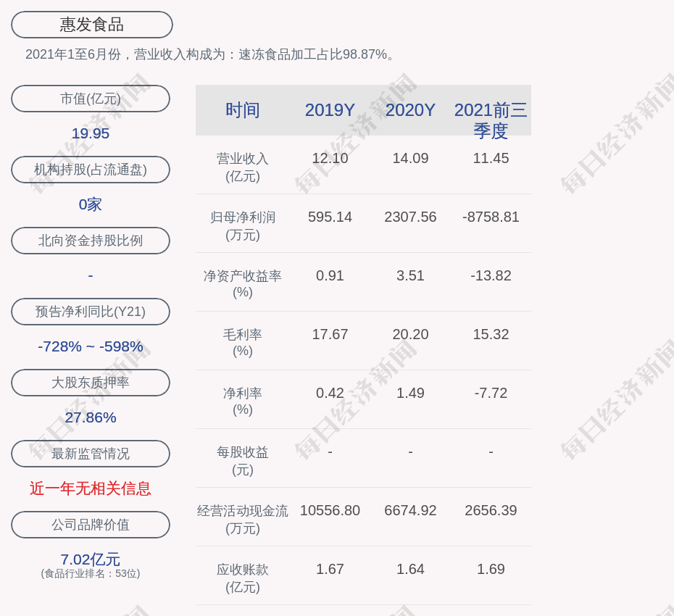Click the 最新监管情况 label button

coord(91,454)
